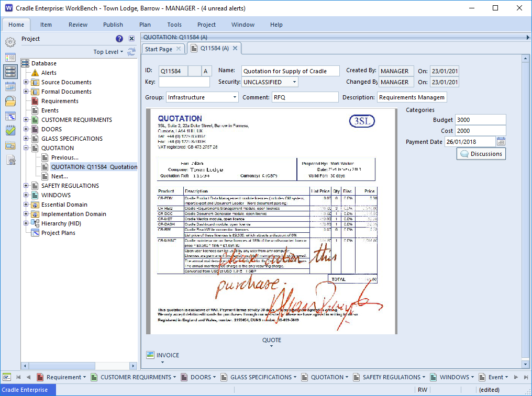The image size is (532, 396).
Task: Click the Name input field
Action: 291,71
